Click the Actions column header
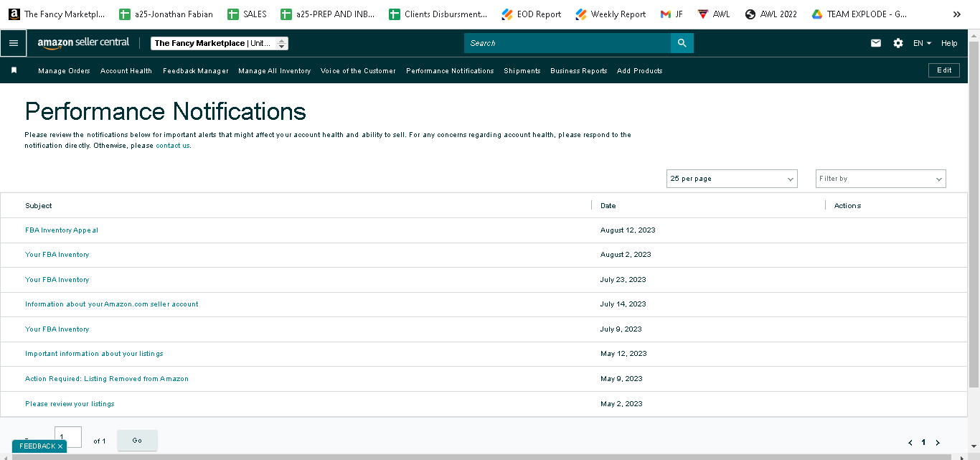Image resolution: width=980 pixels, height=460 pixels. 847,206
